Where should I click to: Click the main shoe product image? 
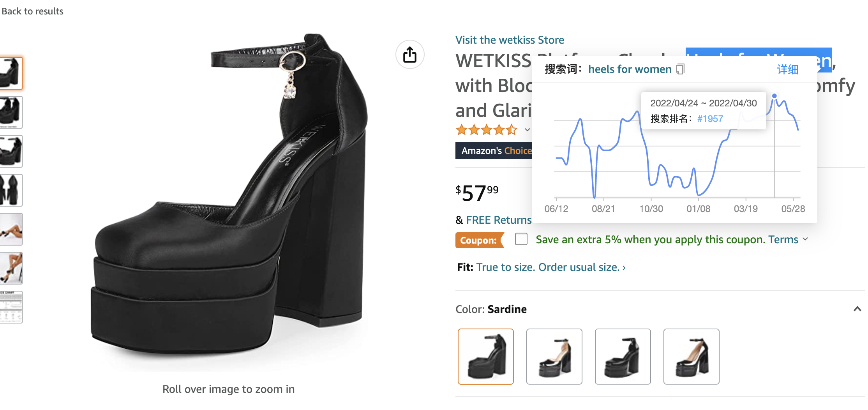tap(230, 203)
